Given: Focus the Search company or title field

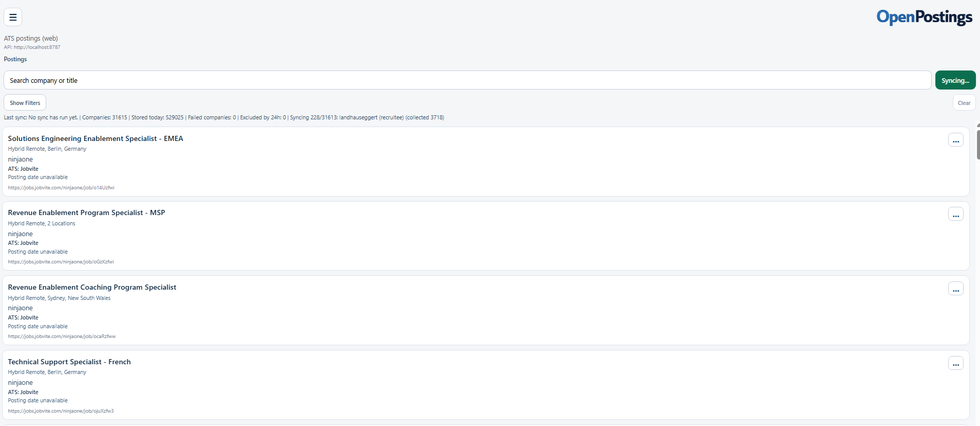Looking at the screenshot, I should pyautogui.click(x=467, y=80).
